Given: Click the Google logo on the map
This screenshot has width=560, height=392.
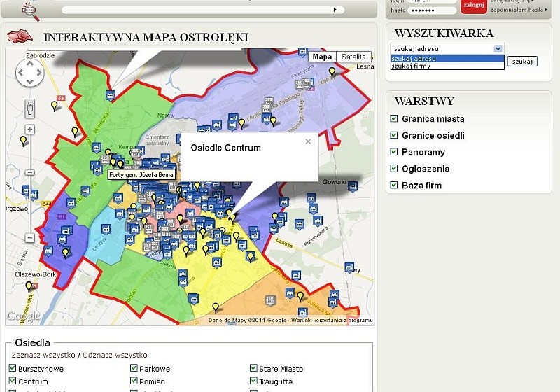Looking at the screenshot, I should pos(24,316).
